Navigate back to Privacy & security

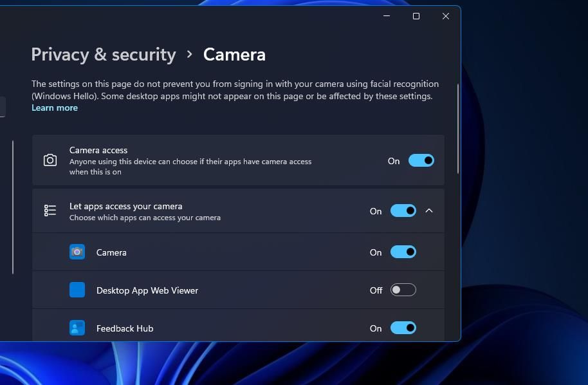click(x=103, y=55)
